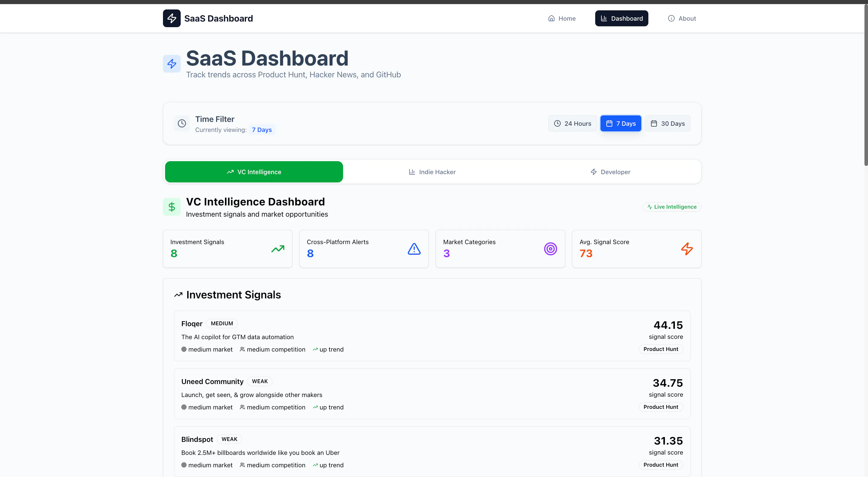Click the Investment Signals count 8
868x477 pixels.
[174, 253]
